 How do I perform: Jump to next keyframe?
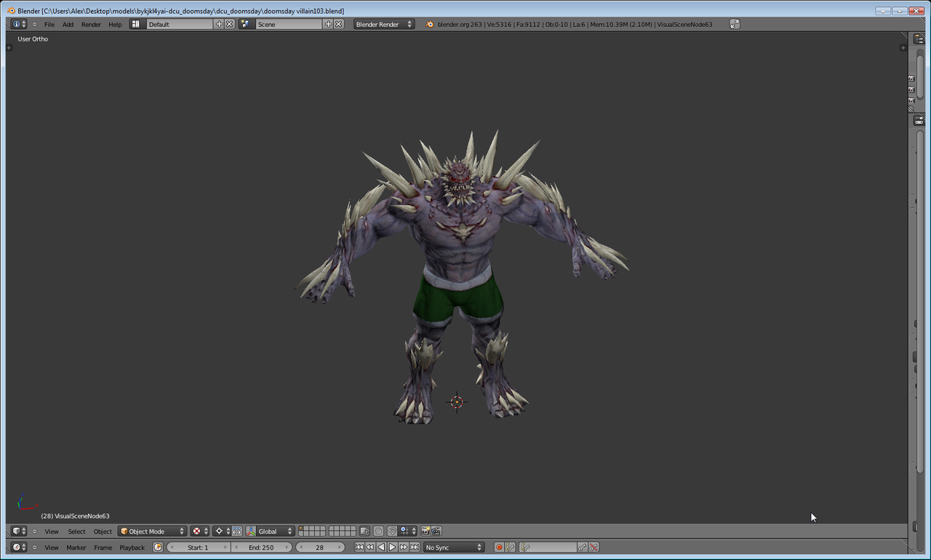coord(404,548)
